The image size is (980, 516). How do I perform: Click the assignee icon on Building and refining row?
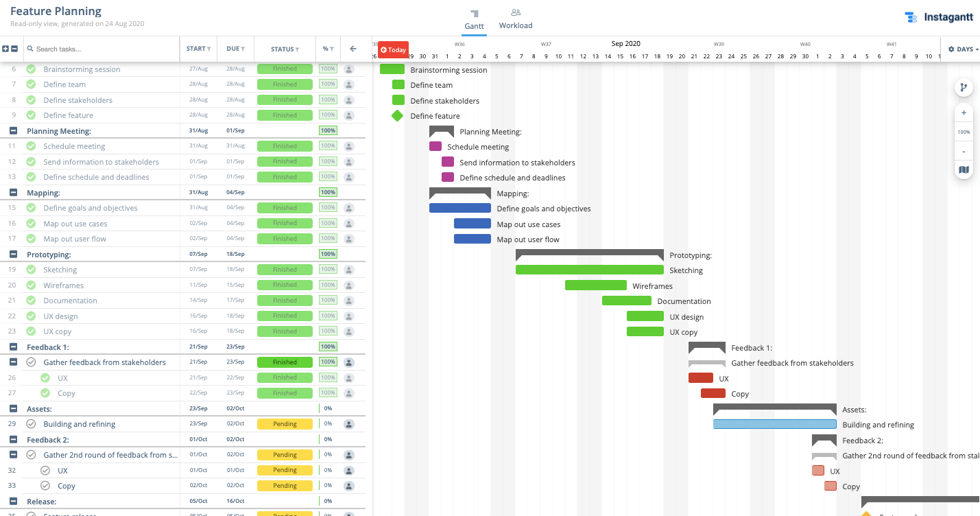[349, 424]
